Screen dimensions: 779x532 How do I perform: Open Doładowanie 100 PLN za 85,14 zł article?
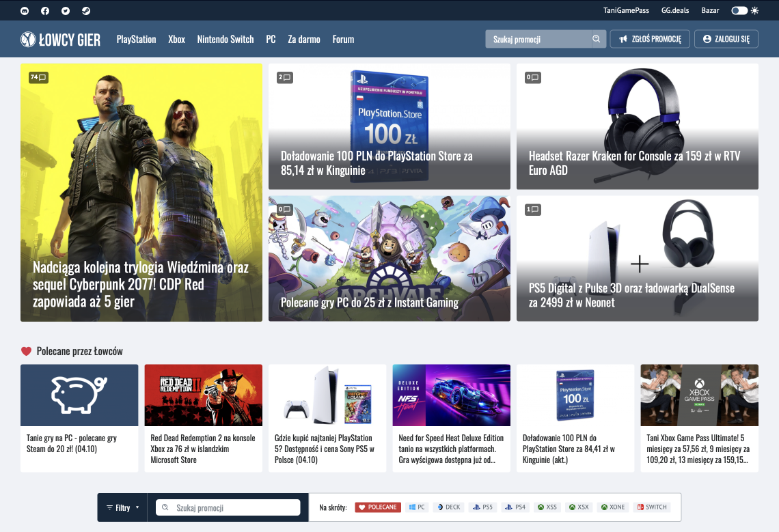coord(389,126)
